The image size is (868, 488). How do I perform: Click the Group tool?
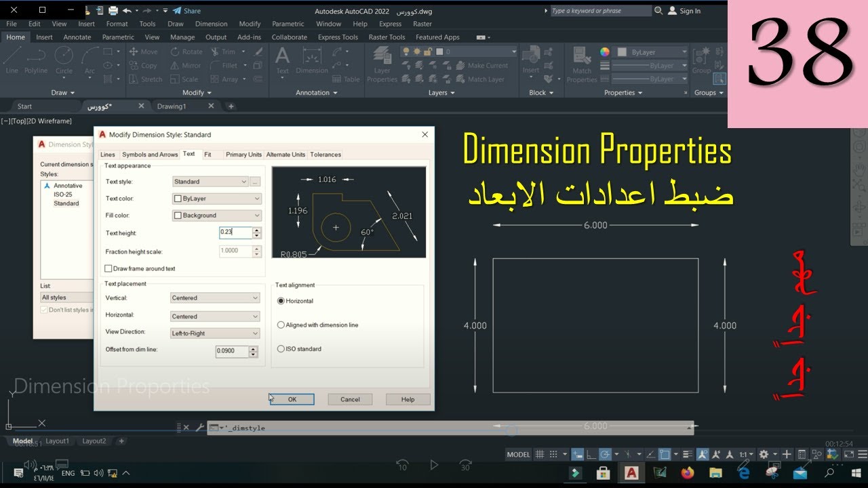(701, 60)
